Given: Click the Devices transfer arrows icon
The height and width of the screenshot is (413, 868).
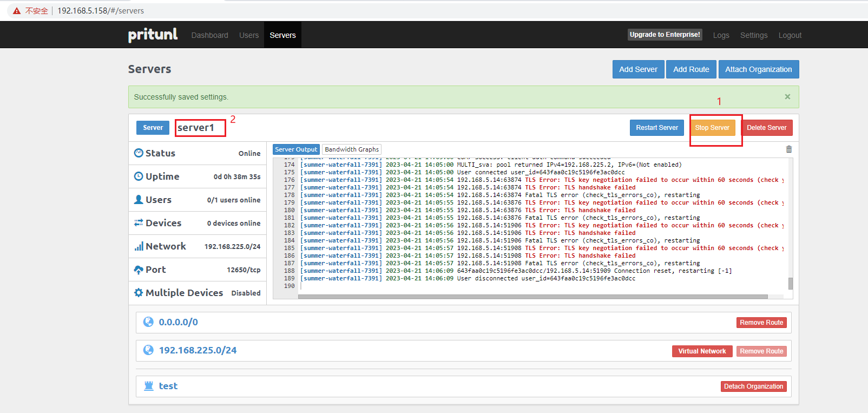Looking at the screenshot, I should coord(139,223).
